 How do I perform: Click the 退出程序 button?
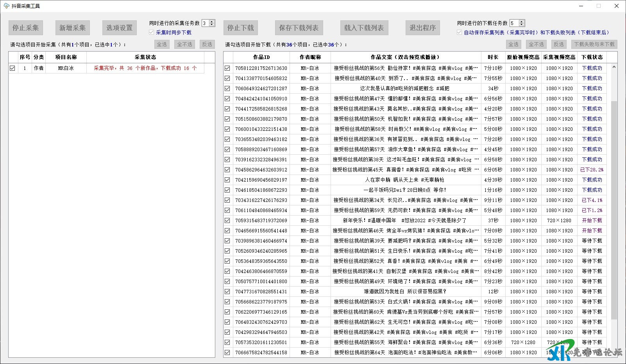(x=422, y=28)
